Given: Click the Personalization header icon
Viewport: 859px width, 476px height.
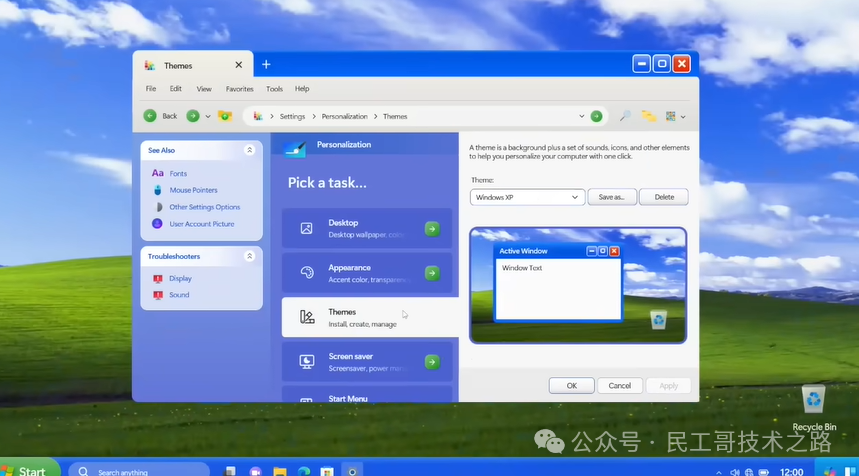Looking at the screenshot, I should (295, 148).
